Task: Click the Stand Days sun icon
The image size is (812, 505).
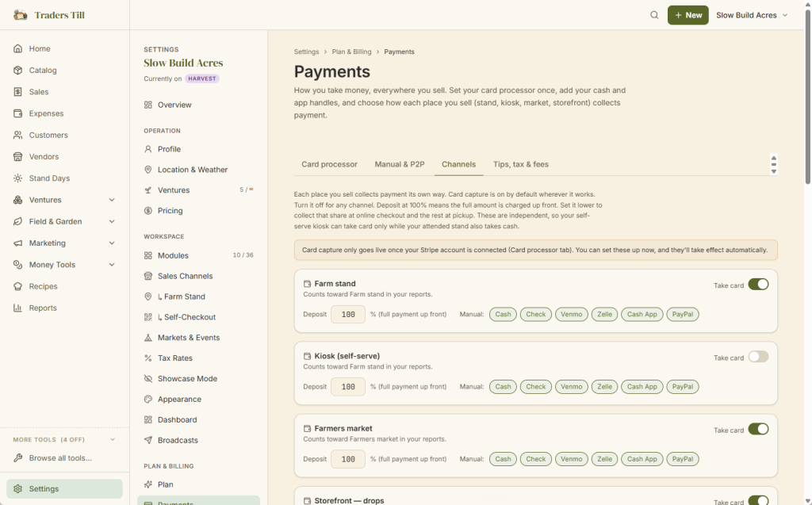Action: tap(17, 178)
